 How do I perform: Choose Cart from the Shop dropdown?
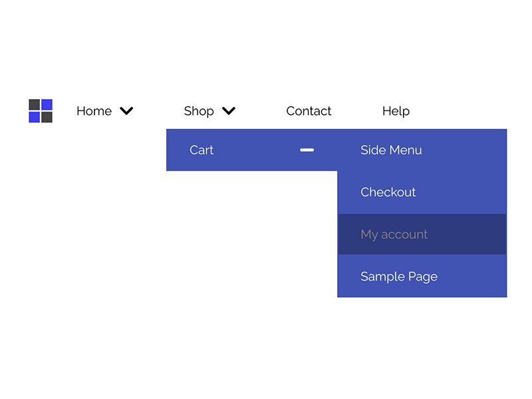pos(201,150)
